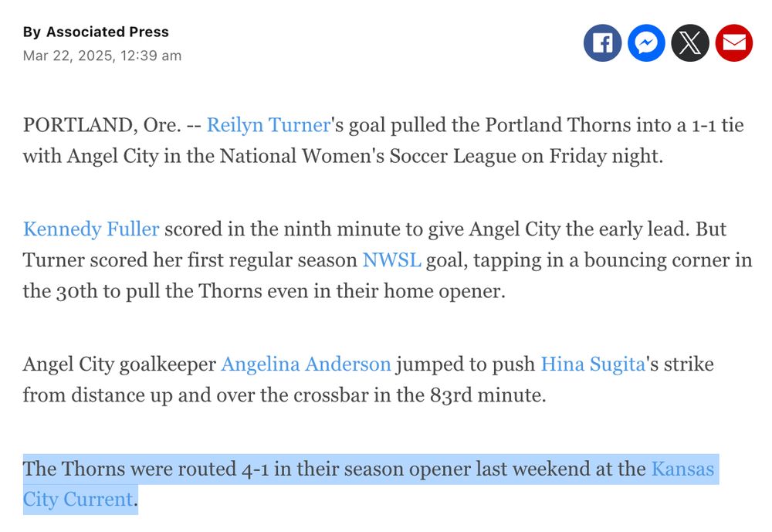
Task: Email this article using the envelope icon
Action: tap(734, 42)
